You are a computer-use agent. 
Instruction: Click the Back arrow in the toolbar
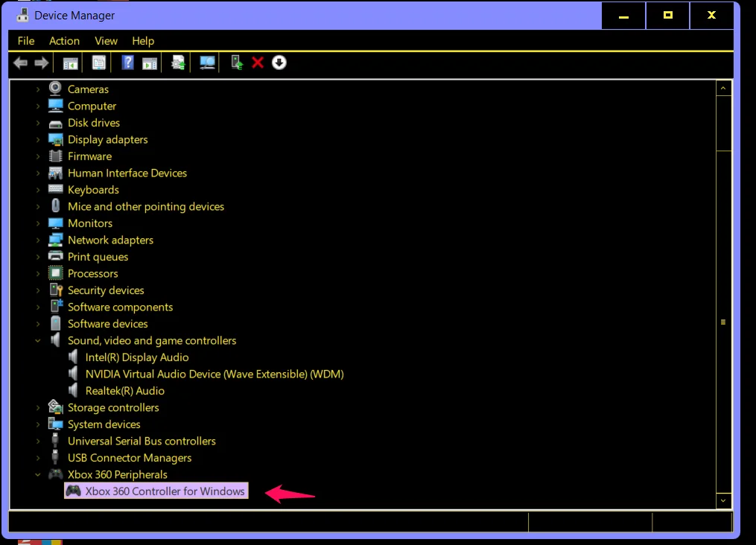coord(20,63)
